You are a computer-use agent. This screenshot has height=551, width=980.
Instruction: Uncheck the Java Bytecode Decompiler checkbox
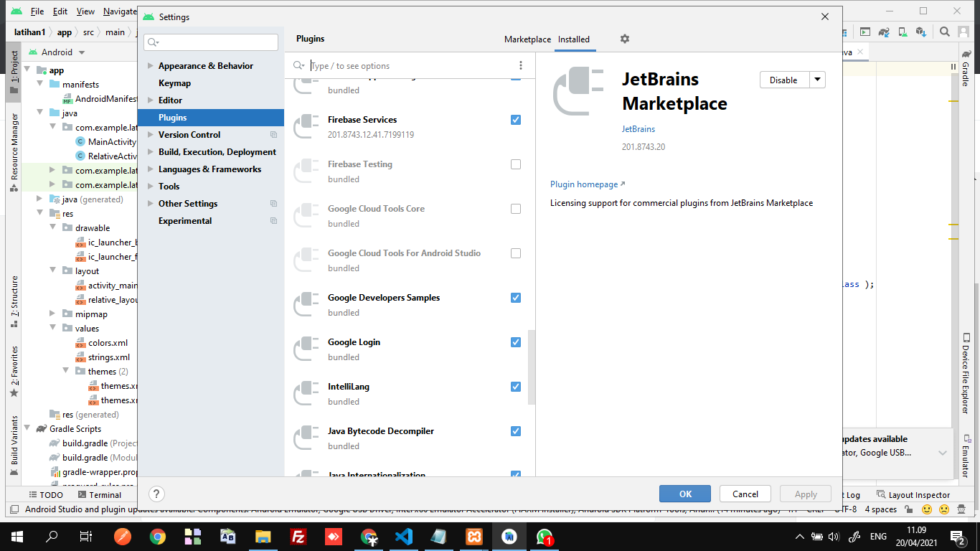(x=516, y=431)
